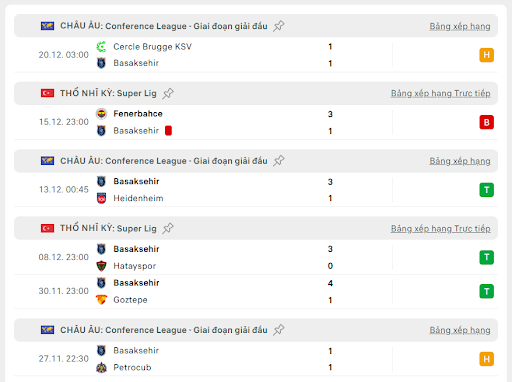
Task: Click the Turkey flag beside first Super Lig
Action: tap(47, 93)
